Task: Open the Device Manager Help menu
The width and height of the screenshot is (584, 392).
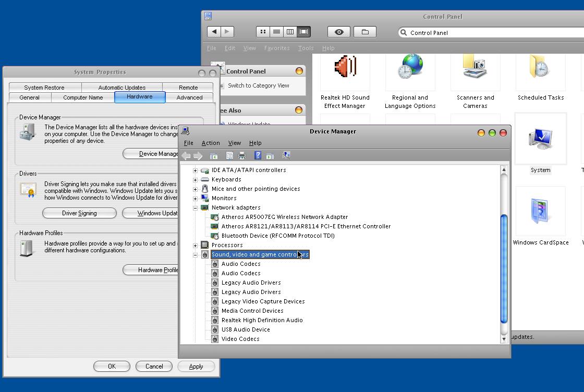Action: (255, 143)
